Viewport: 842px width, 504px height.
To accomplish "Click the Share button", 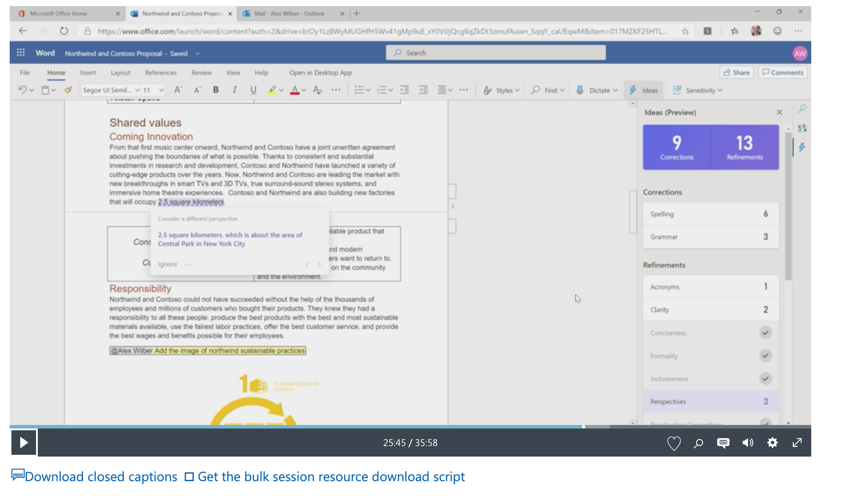I will pyautogui.click(x=737, y=72).
